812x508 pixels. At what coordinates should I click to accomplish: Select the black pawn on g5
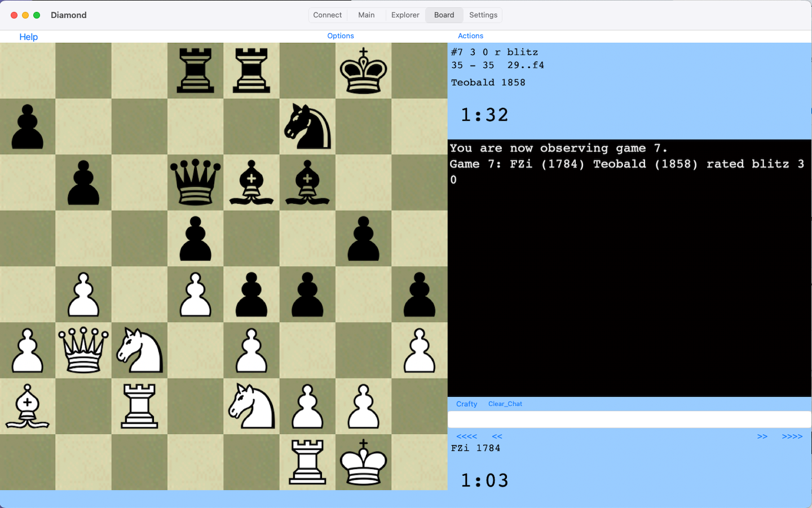tap(364, 238)
